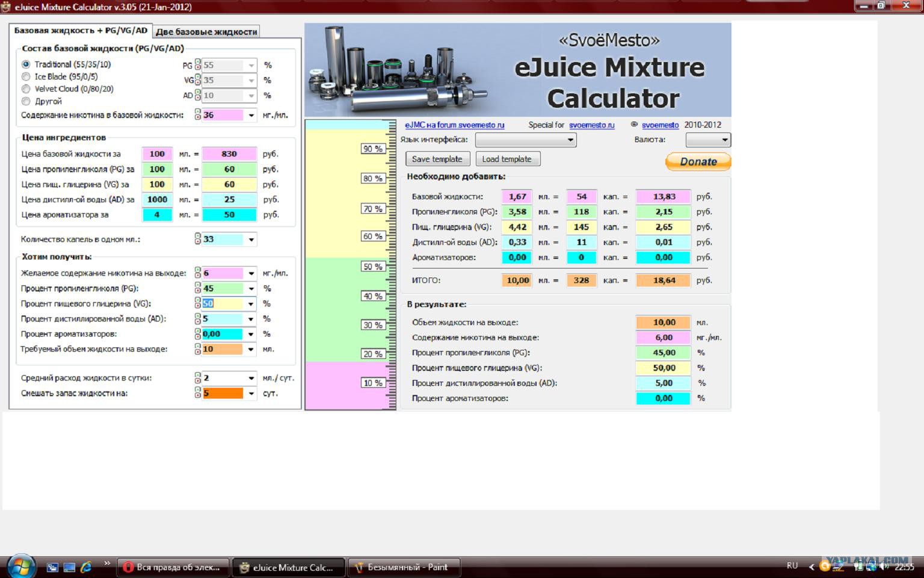Image resolution: width=924 pixels, height=578 pixels.
Task: Open the base nicotine content dropdown (36)
Action: click(251, 115)
